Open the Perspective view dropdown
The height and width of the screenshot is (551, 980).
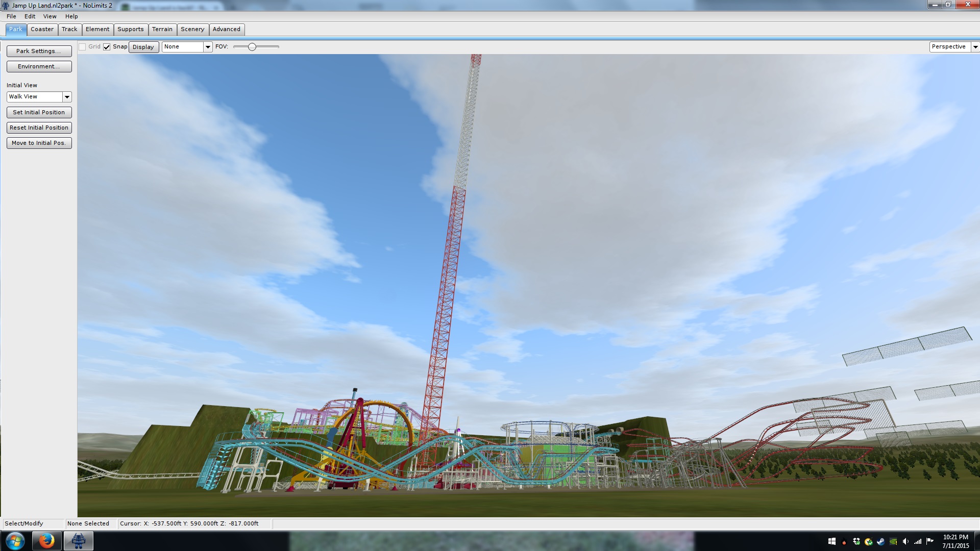pos(975,47)
